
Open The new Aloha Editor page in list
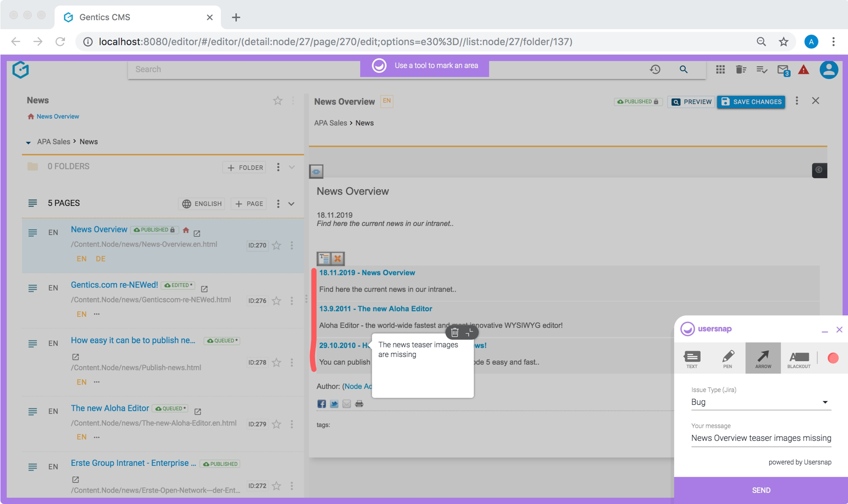(110, 408)
